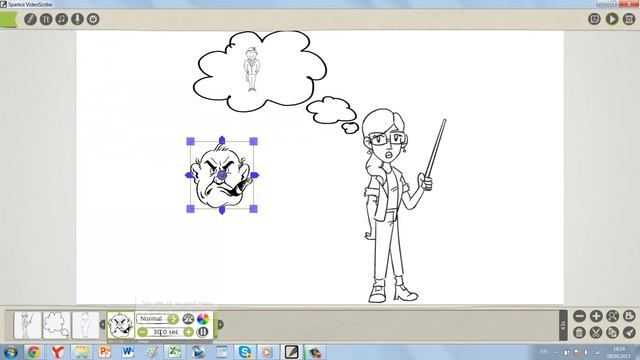The image size is (640, 360).
Task: Open the color wheel for the image
Action: click(203, 319)
